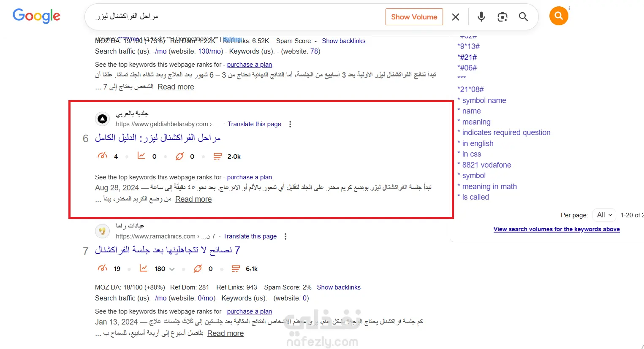Image resolution: width=644 pixels, height=349 pixels.
Task: Open the 130/mo website traffic link
Action: point(209,51)
